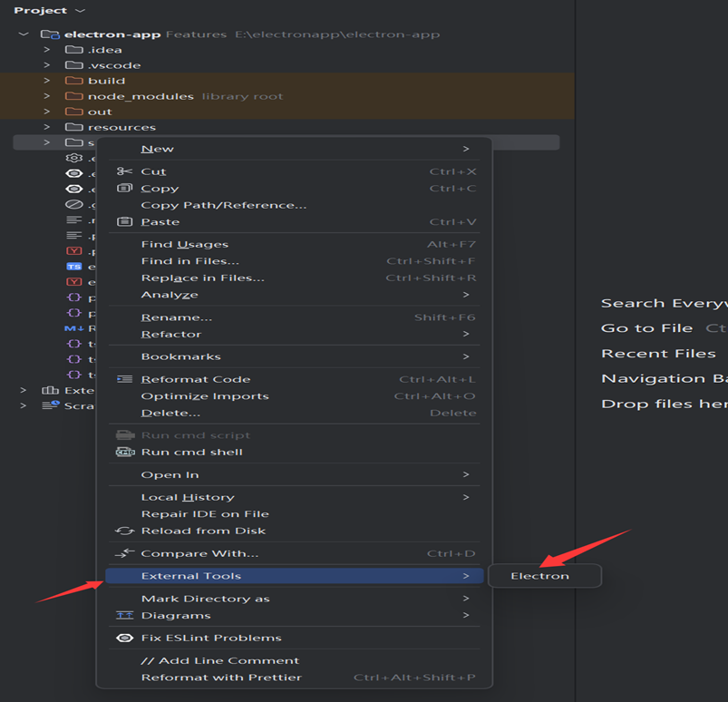Click the Reload from Disk icon

[125, 531]
